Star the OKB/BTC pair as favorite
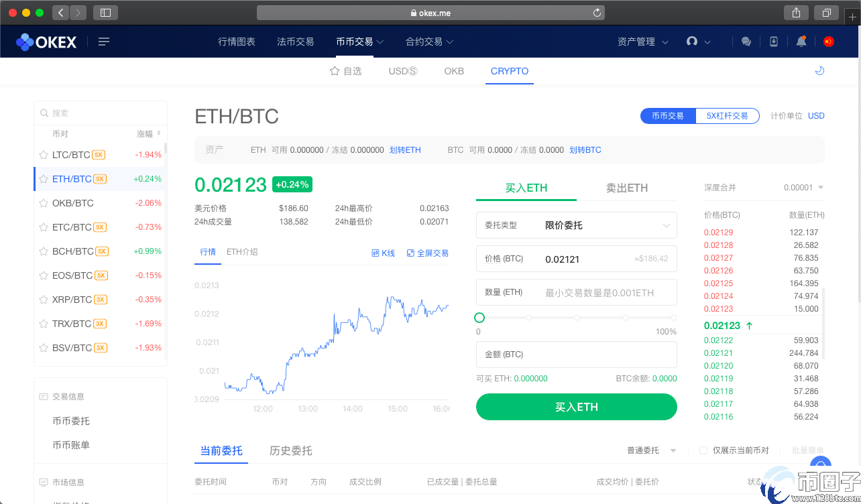Screen dimensions: 861x504 click(44, 203)
